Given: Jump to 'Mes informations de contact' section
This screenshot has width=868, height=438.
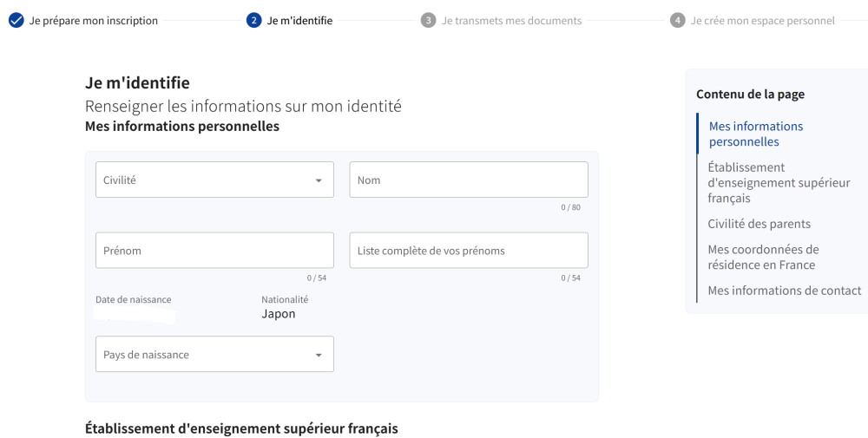Looking at the screenshot, I should [784, 291].
